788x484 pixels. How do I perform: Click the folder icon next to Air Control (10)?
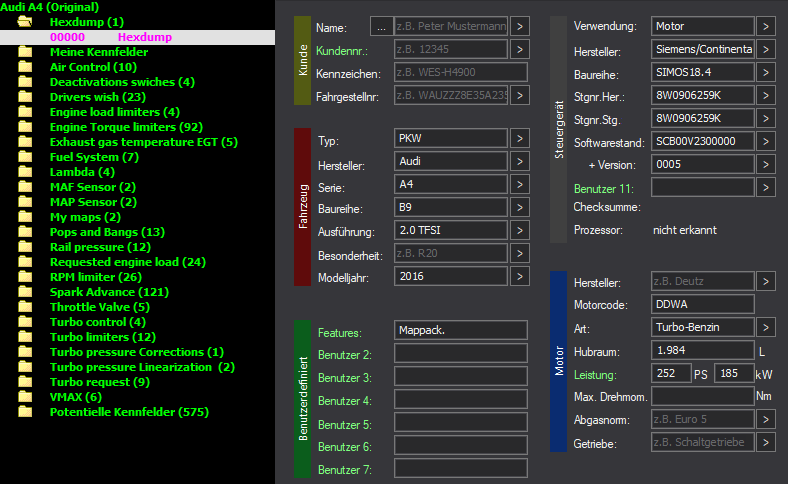(x=25, y=67)
